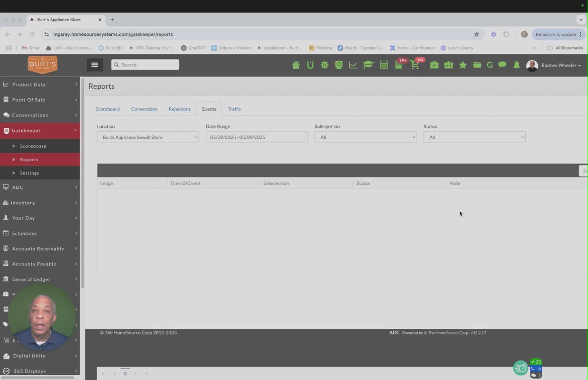The image size is (588, 380).
Task: Click the graduation cap training icon
Action: pyautogui.click(x=368, y=65)
